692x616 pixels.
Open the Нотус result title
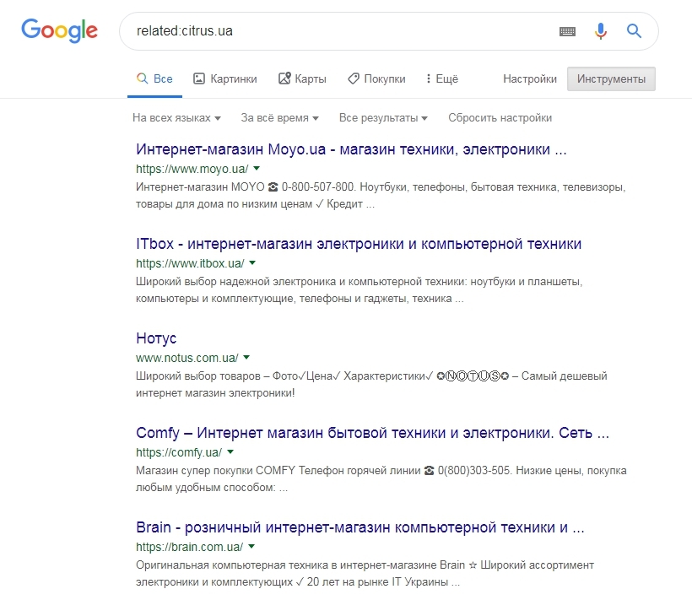tap(156, 338)
